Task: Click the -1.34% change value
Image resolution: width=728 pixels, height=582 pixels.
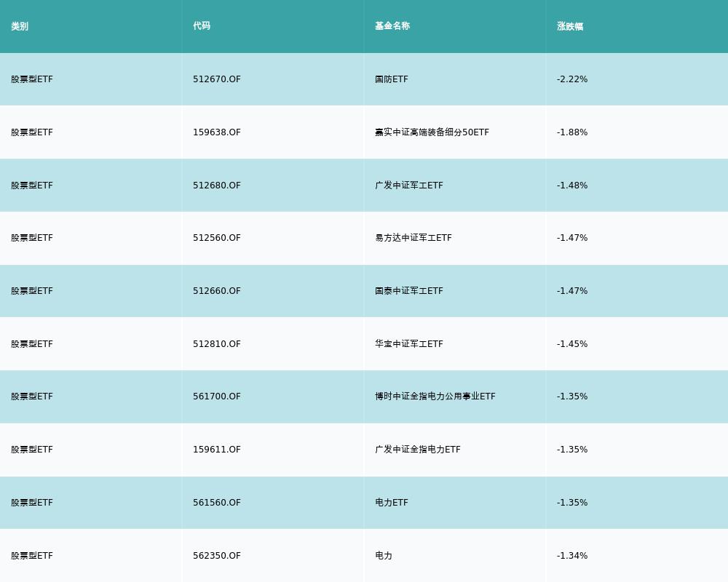Action: click(572, 556)
